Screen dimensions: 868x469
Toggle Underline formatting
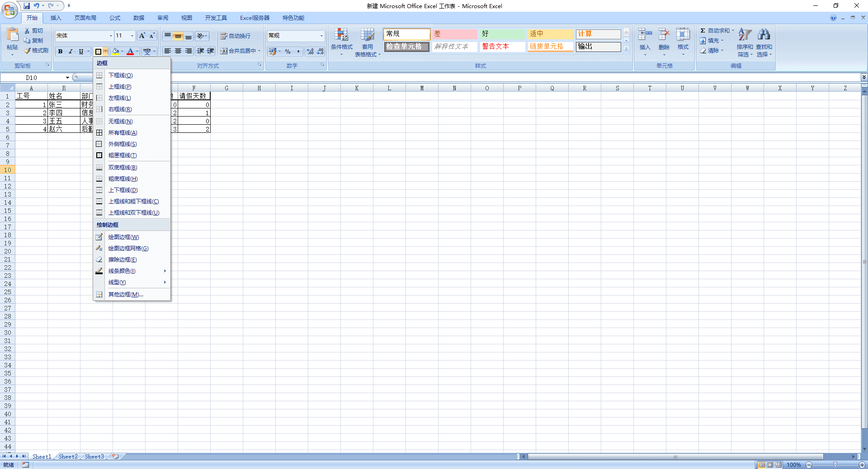[x=81, y=52]
